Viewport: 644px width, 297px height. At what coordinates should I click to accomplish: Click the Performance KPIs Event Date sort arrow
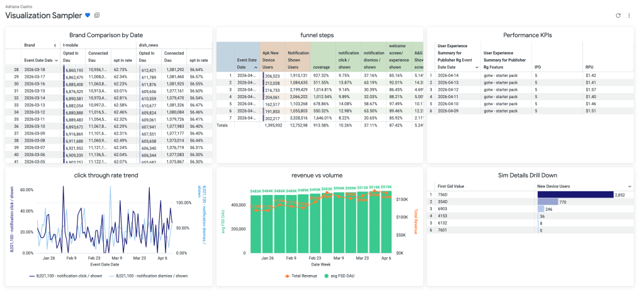tap(477, 67)
